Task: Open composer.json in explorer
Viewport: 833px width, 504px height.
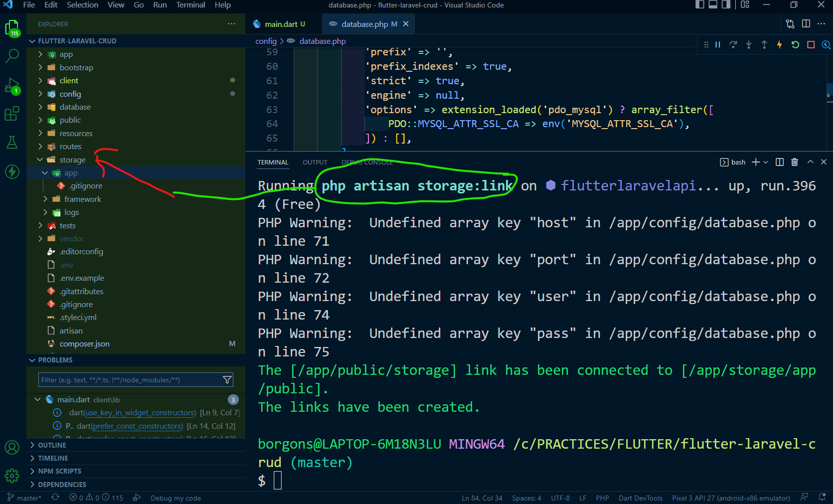Action: click(136, 343)
